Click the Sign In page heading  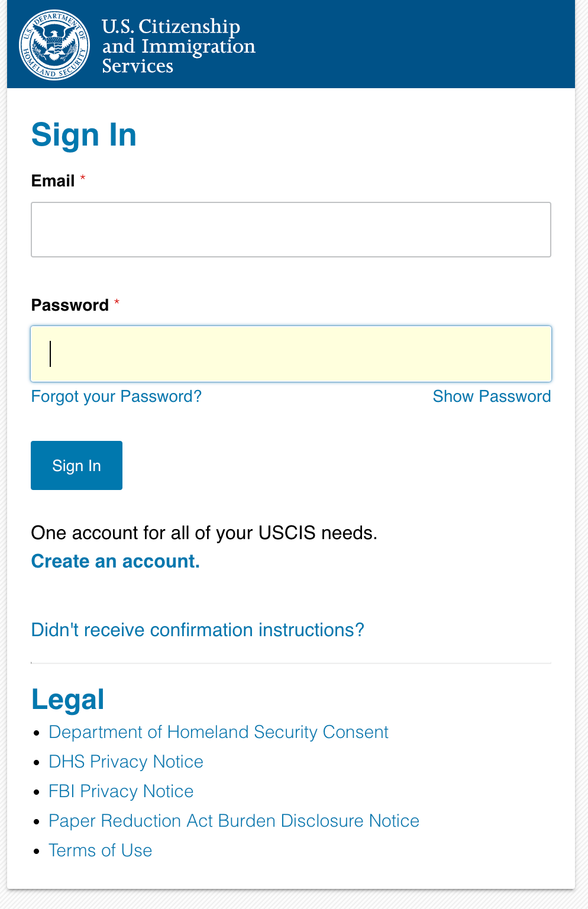(x=84, y=135)
